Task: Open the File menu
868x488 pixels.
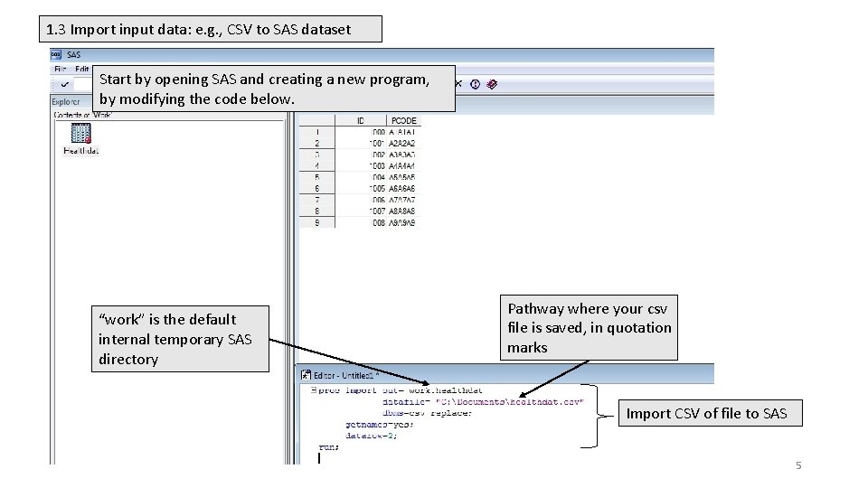Action: click(x=60, y=70)
